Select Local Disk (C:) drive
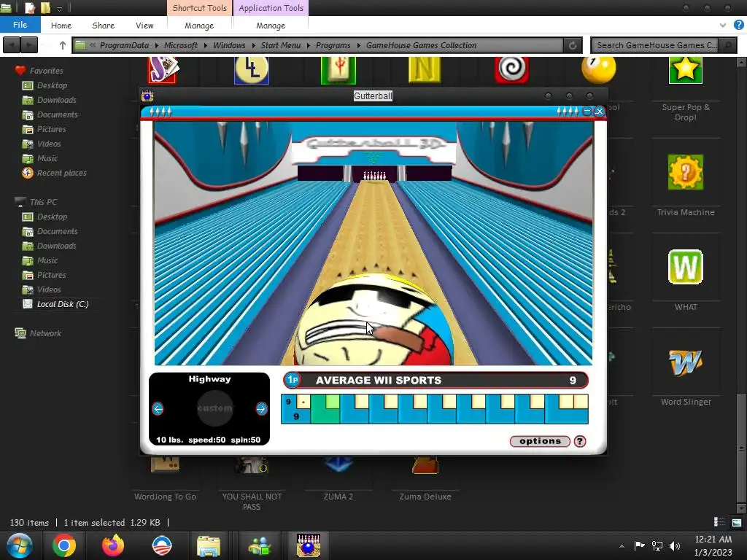 tap(63, 304)
